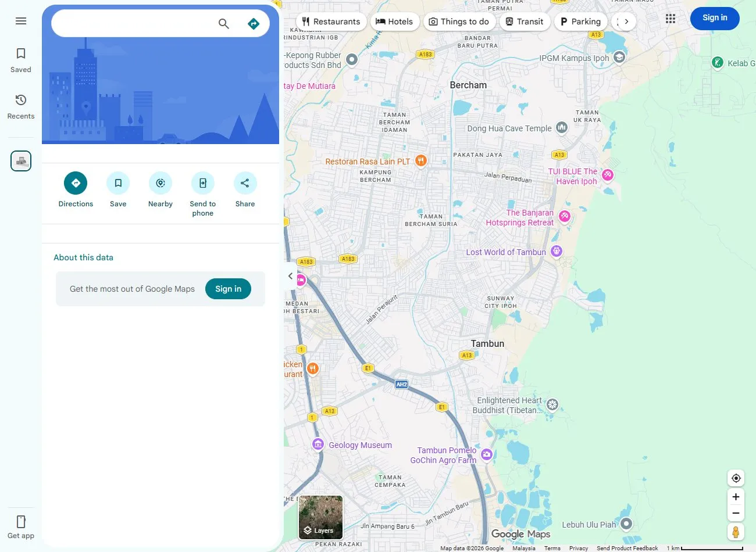Open the Terms link in footer
Screen dimensions: 756x552
(552, 548)
